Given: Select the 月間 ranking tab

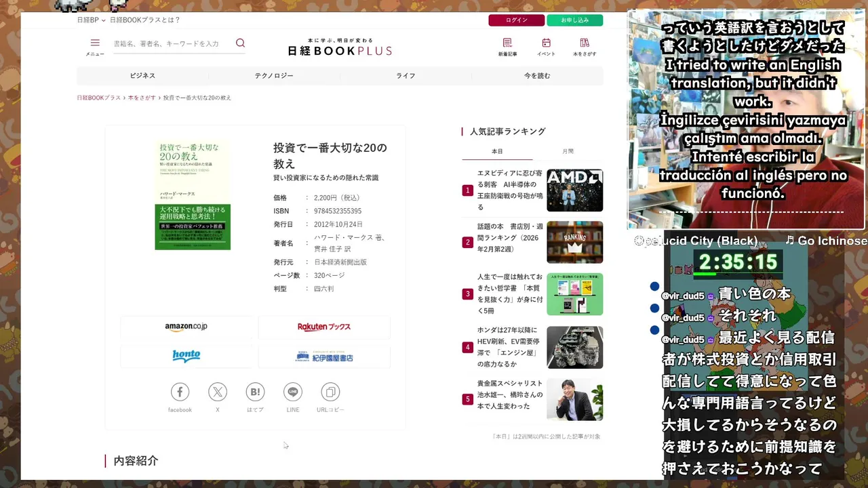Looking at the screenshot, I should tap(568, 151).
